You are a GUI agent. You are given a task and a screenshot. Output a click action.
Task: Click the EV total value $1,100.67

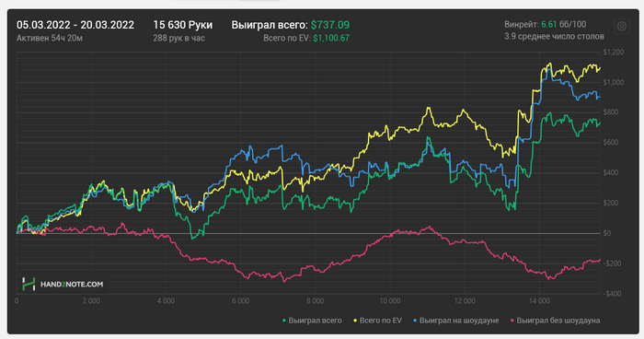point(331,39)
